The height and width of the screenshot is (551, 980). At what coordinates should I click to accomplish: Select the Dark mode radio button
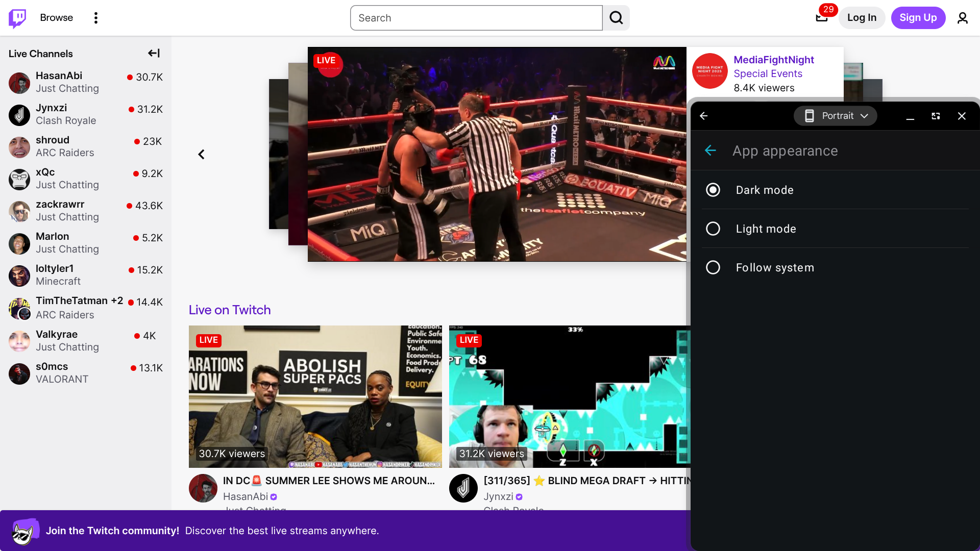click(x=713, y=190)
